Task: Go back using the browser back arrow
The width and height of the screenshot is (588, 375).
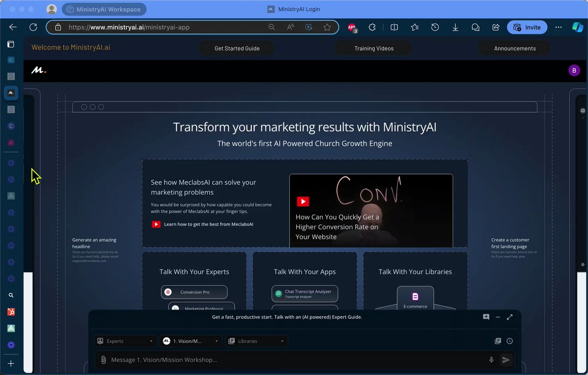Action: (13, 27)
